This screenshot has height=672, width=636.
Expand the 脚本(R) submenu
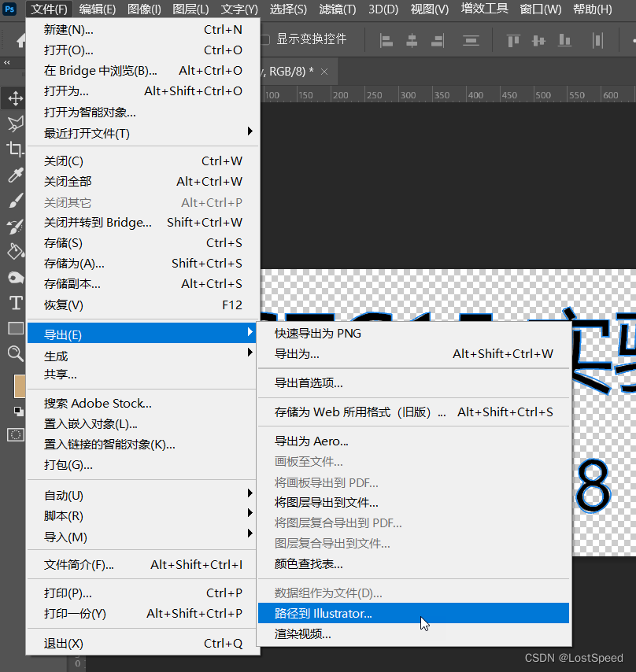142,515
